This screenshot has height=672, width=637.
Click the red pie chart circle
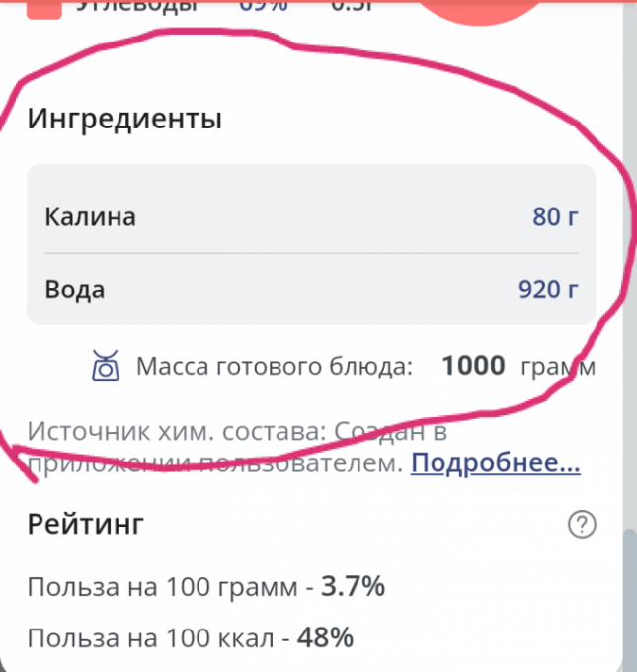(x=479, y=11)
